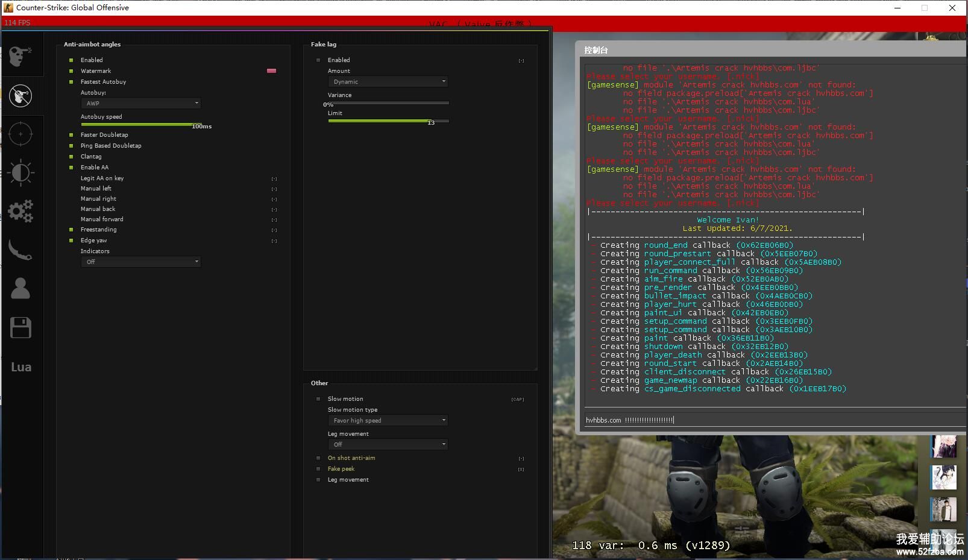
Task: Open the Fake lag Amount Dynamic dropdown
Action: tap(388, 81)
